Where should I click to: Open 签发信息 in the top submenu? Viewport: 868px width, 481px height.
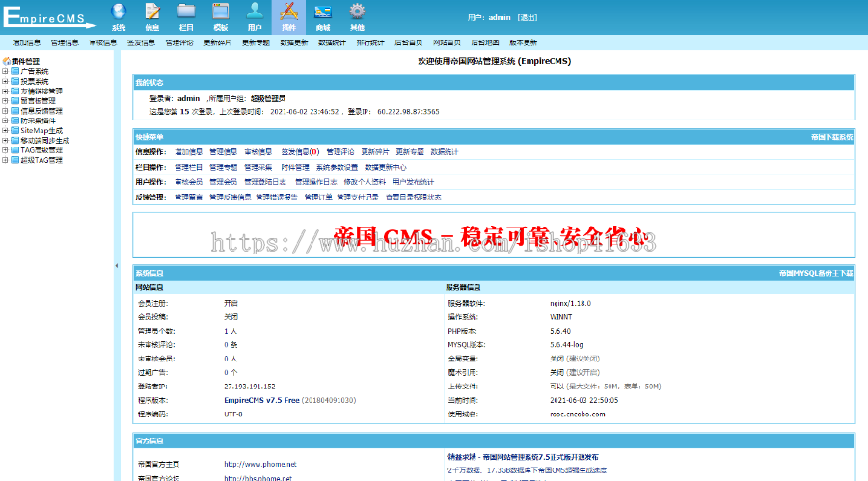click(141, 42)
